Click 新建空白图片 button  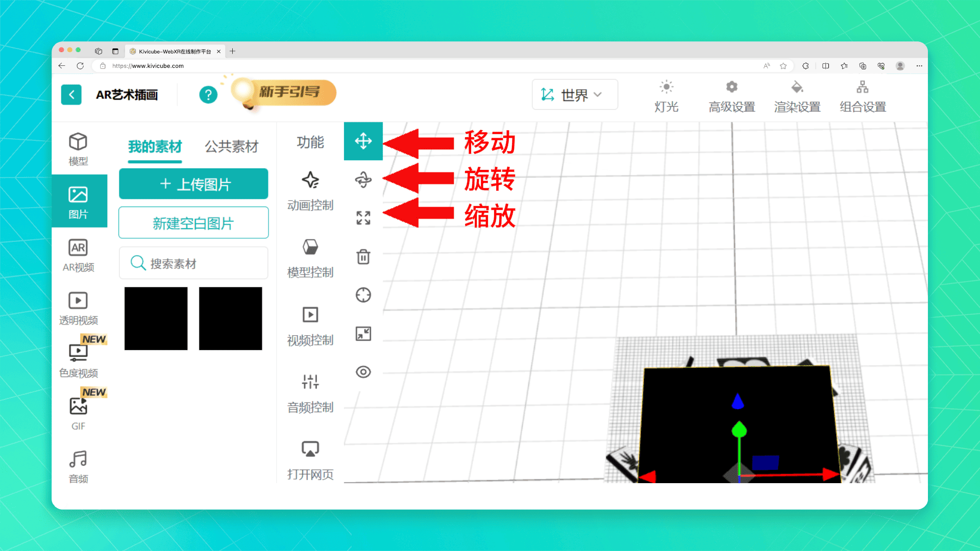point(193,223)
